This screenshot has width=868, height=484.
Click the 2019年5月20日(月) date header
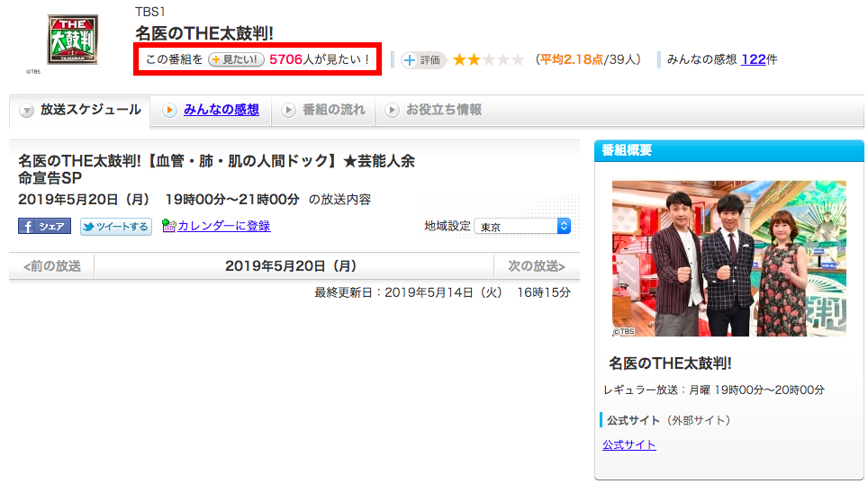click(x=291, y=266)
